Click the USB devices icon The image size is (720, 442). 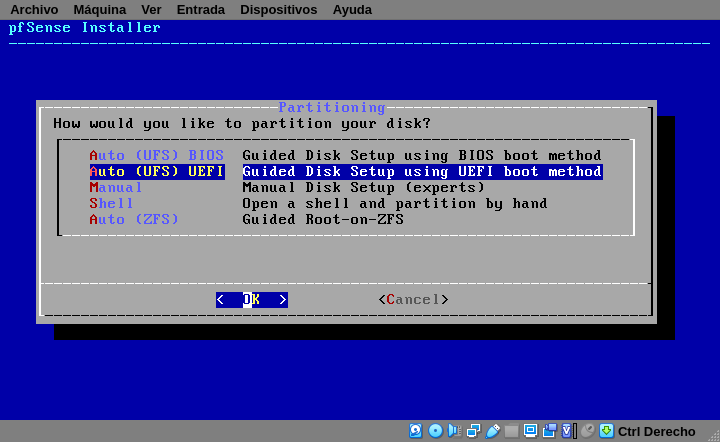click(x=492, y=431)
